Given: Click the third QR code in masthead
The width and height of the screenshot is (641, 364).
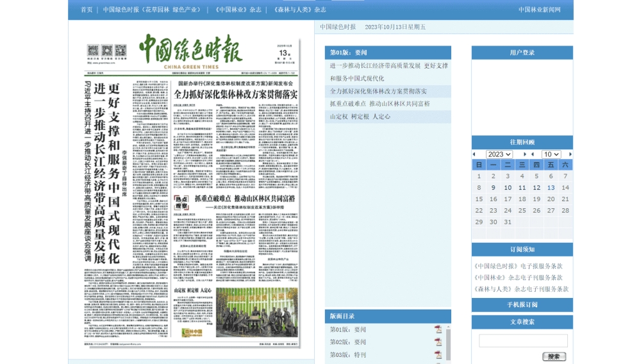Looking at the screenshot, I should 121,50.
